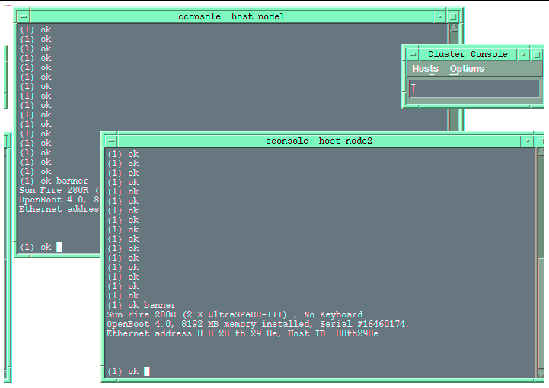Click the node2 console vertical scrollbar

click(540, 263)
